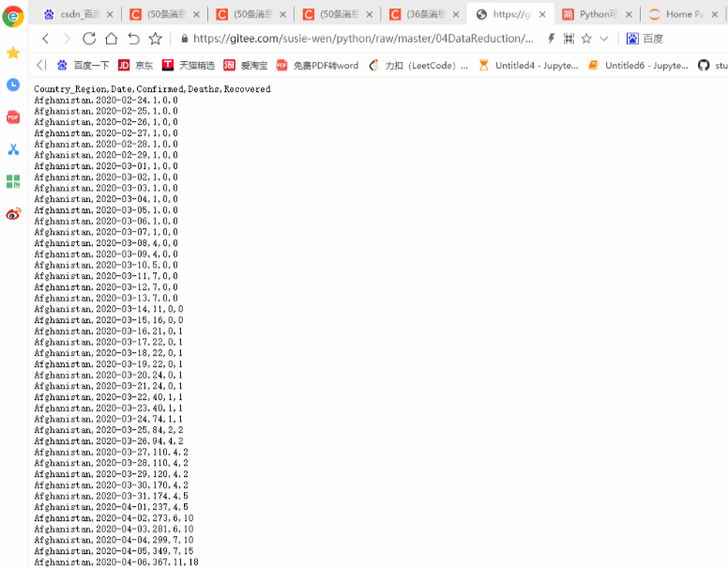This screenshot has width=728, height=569.
Task: Go to the home page icon
Action: (112, 38)
